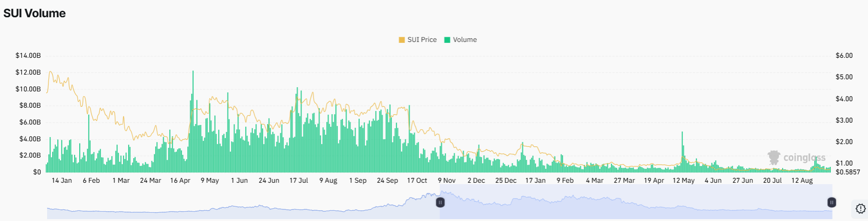
Task: Click the $6.00B volume axis label
Action: [30, 122]
